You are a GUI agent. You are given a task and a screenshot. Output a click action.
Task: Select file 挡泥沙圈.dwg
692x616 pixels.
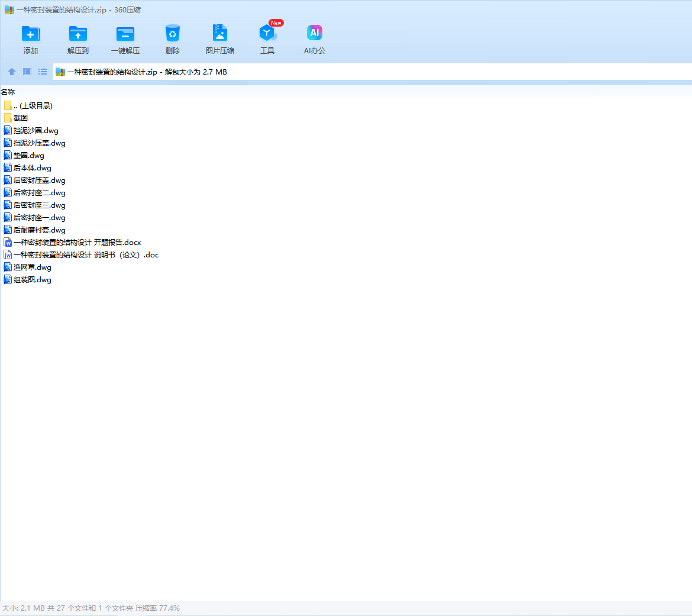tap(31, 130)
